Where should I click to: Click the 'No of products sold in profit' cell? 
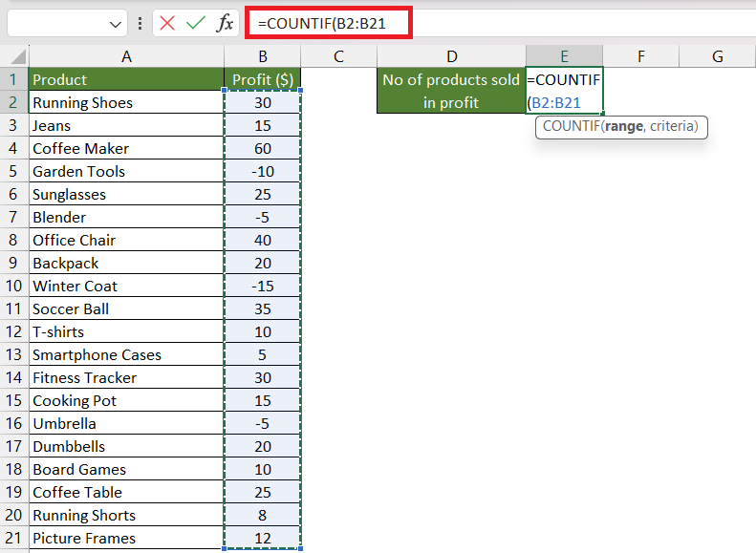pyautogui.click(x=451, y=91)
